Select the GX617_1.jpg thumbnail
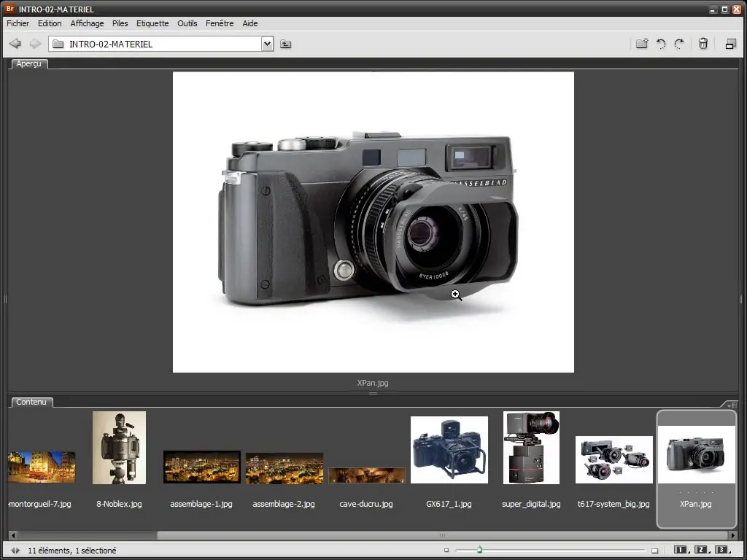The image size is (747, 560). (x=449, y=449)
